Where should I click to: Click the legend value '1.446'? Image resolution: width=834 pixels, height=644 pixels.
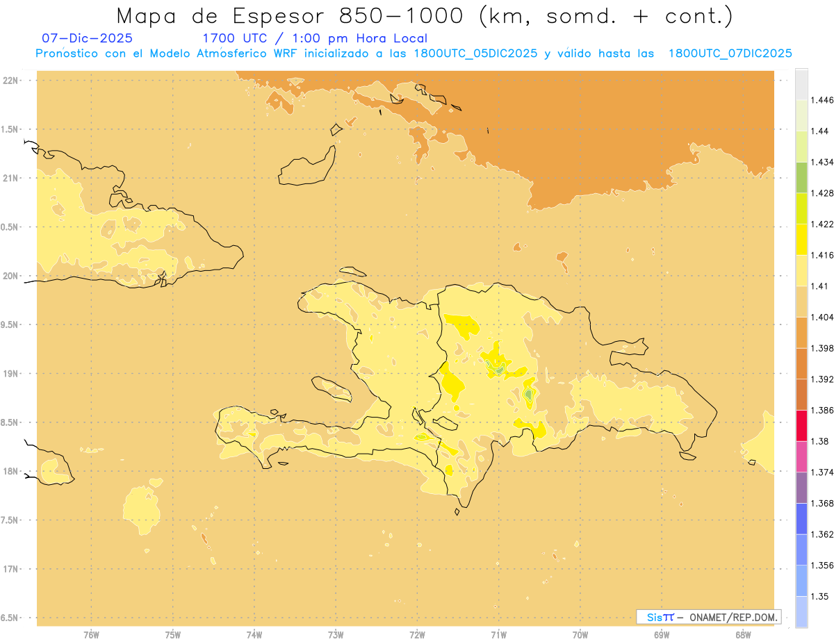(822, 100)
